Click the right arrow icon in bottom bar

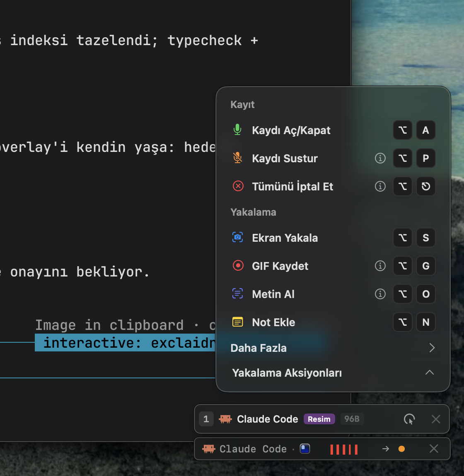point(386,449)
